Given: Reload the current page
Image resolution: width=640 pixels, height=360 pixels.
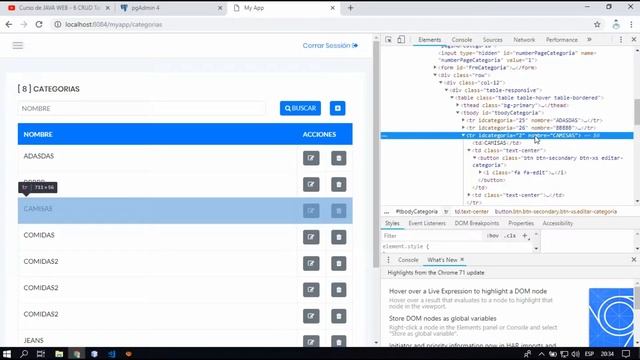Looking at the screenshot, I should click(x=39, y=24).
